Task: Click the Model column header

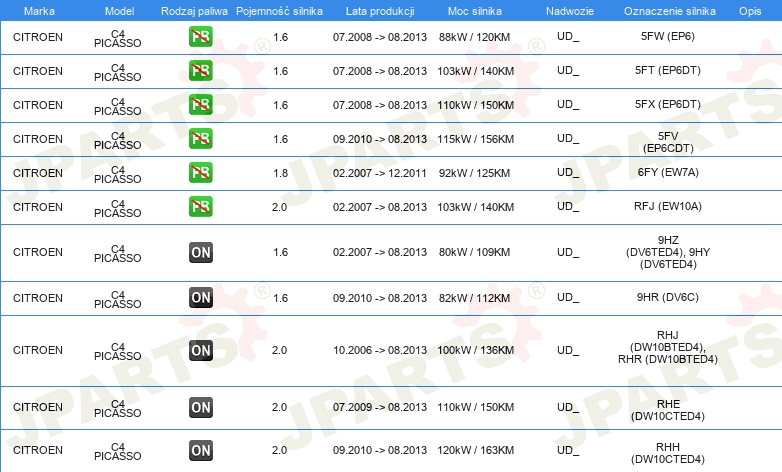Action: 120,11
